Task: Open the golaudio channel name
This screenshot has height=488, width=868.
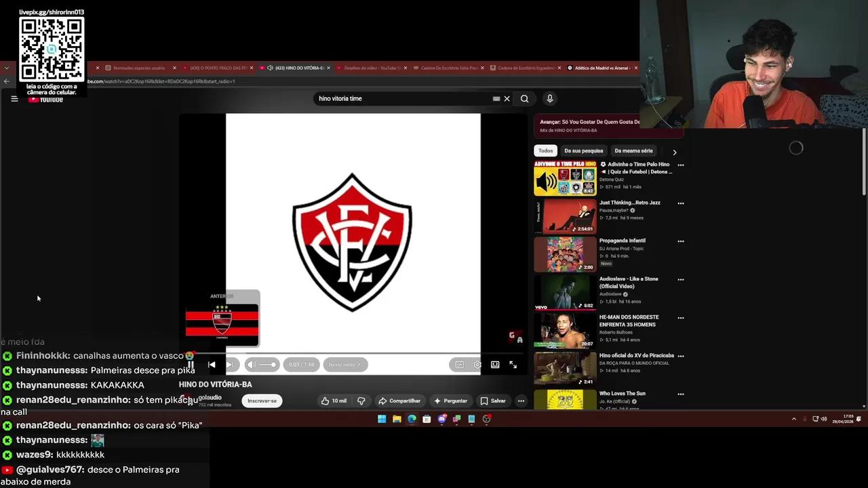Action: 210,398
